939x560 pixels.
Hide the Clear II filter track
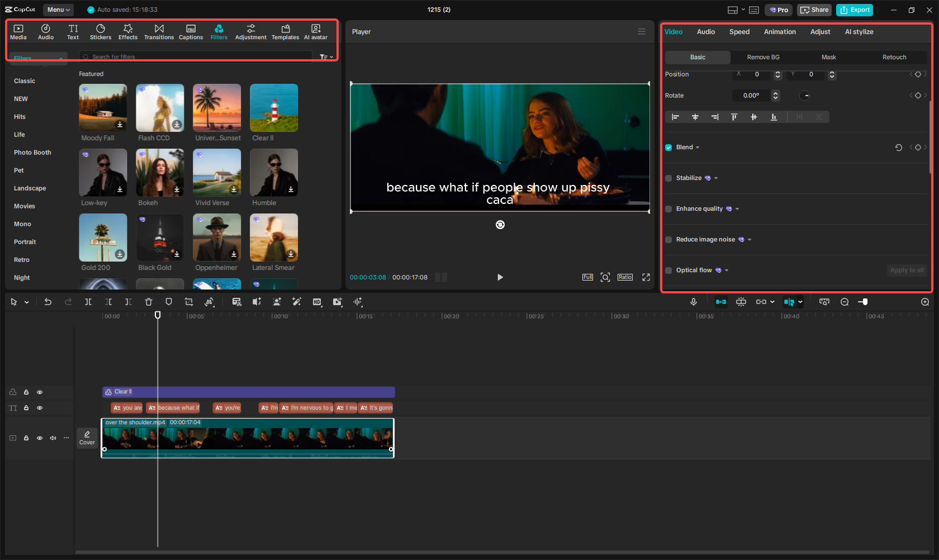tap(40, 392)
